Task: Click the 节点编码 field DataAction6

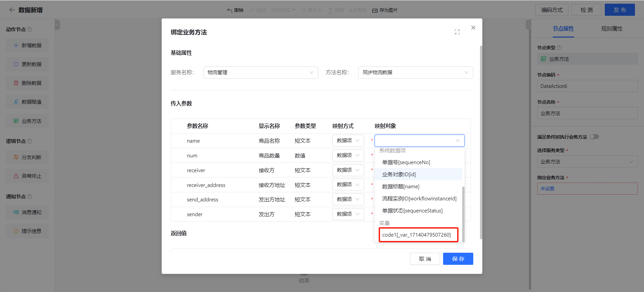Action: (x=587, y=86)
